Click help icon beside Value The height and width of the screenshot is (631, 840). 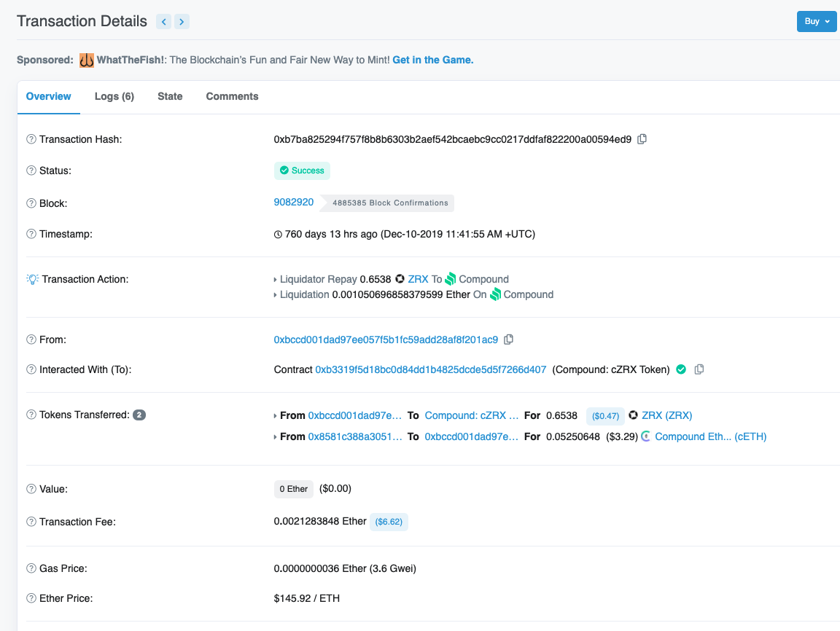pyautogui.click(x=31, y=489)
